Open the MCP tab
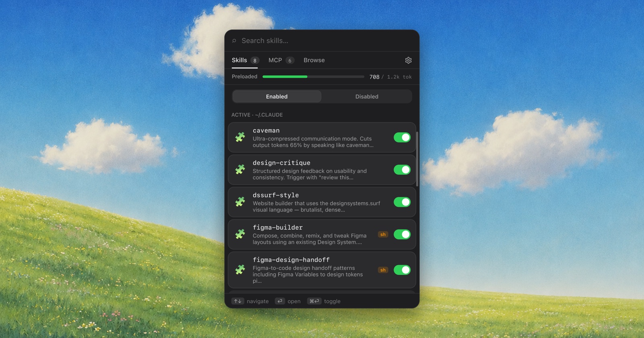Viewport: 644px width, 338px height. coord(281,60)
